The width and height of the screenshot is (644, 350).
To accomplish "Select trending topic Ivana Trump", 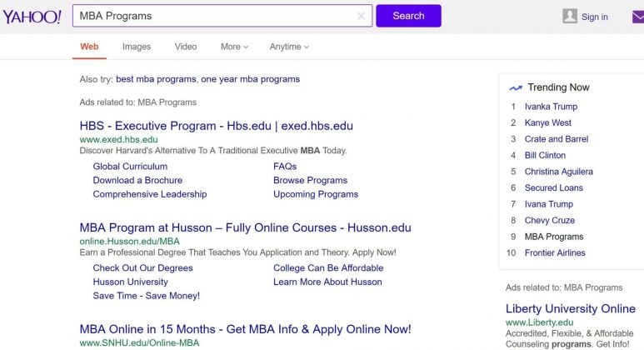I will [549, 204].
